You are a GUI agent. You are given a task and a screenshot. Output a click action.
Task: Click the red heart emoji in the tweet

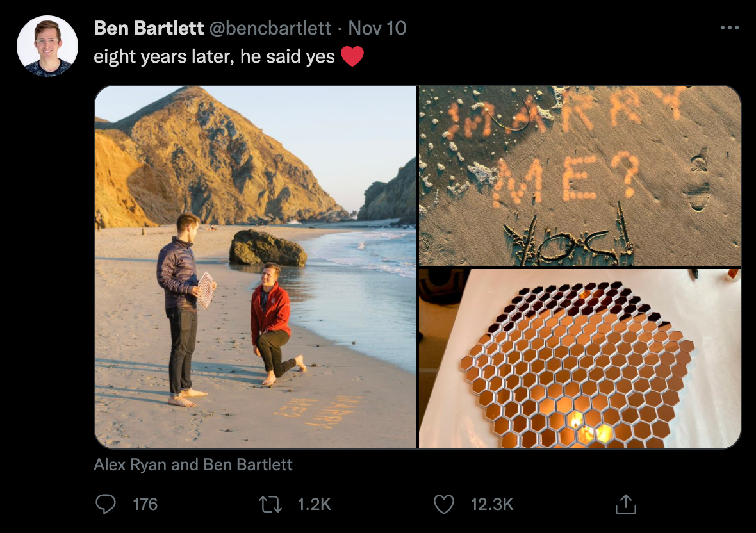(x=352, y=56)
